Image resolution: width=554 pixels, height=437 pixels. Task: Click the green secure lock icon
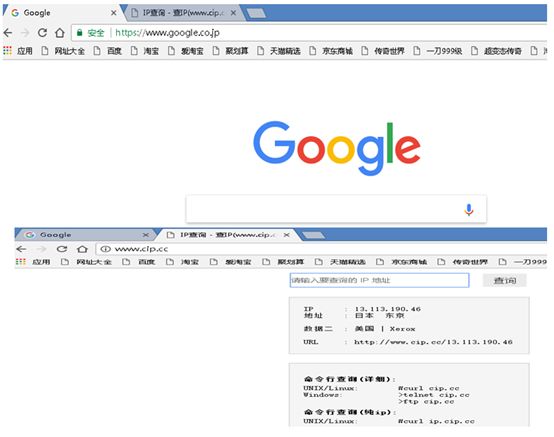(79, 33)
